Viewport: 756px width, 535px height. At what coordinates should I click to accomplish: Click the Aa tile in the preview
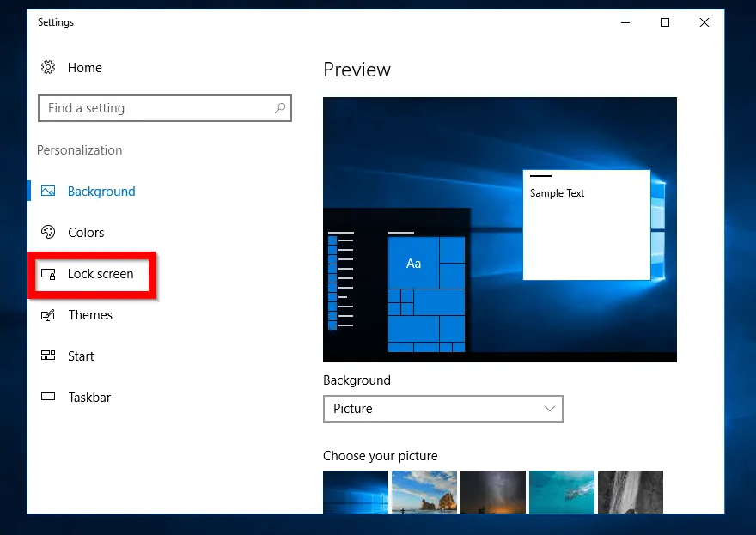coord(413,263)
